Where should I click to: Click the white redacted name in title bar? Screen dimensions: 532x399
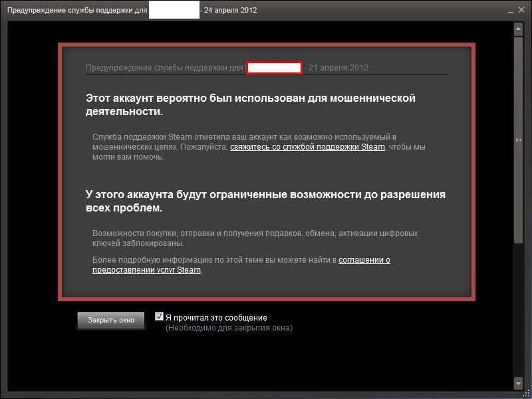(x=174, y=11)
